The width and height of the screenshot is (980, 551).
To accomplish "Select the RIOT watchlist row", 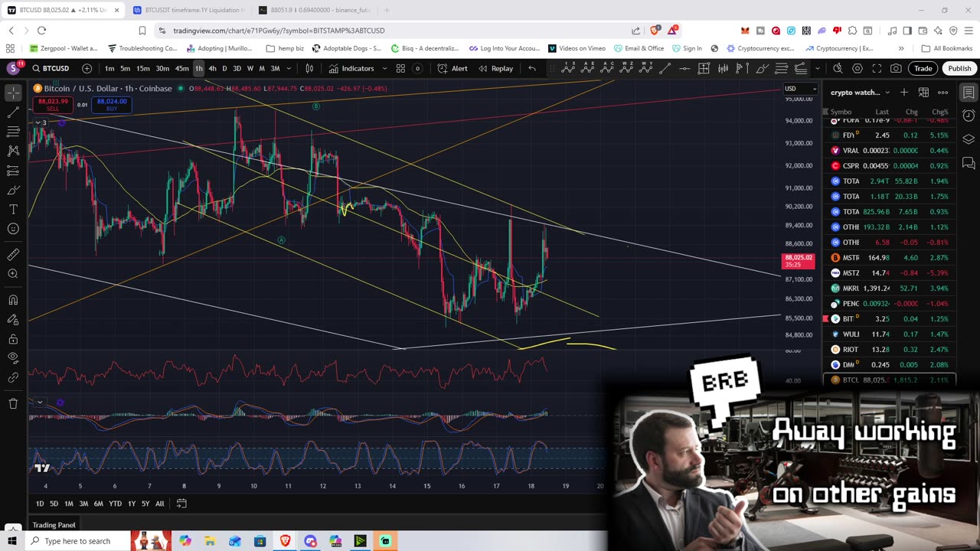I will 890,350.
